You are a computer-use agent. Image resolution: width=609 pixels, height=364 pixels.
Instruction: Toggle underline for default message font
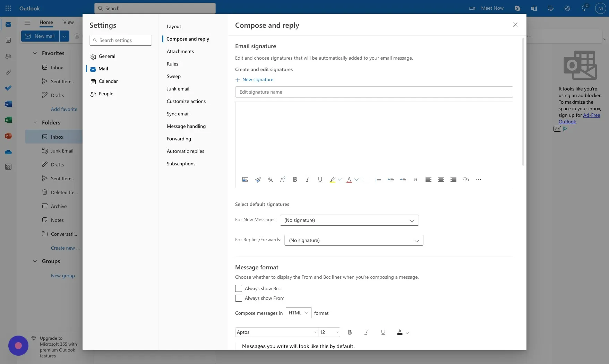(383, 332)
